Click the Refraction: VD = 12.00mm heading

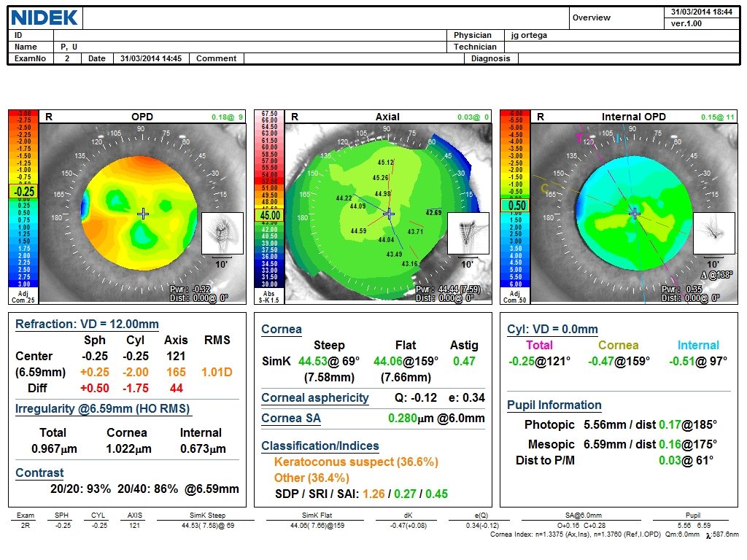pyautogui.click(x=87, y=324)
